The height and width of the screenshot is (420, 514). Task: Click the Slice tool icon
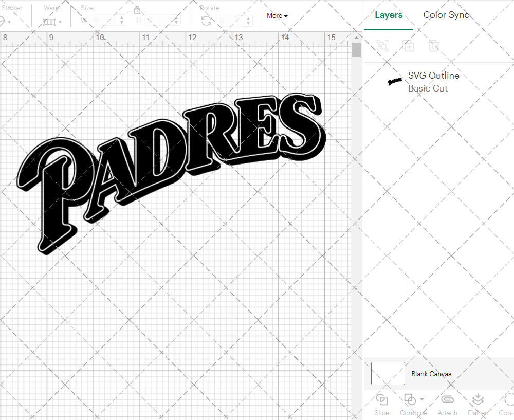coord(382,399)
